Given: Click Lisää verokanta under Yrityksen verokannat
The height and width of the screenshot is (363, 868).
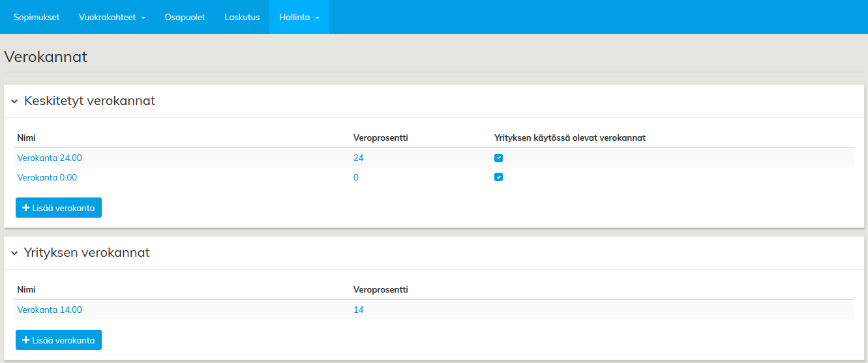Looking at the screenshot, I should click(x=59, y=340).
